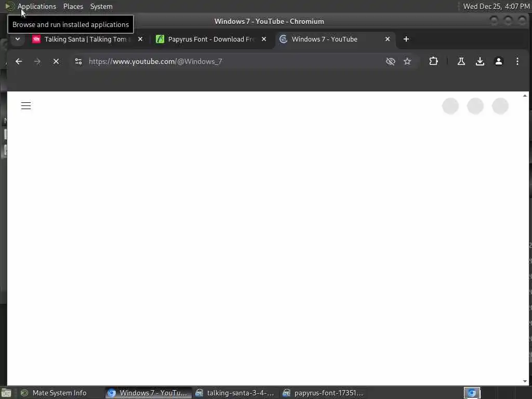
Task: Open the profile avatar icon
Action: click(x=498, y=61)
